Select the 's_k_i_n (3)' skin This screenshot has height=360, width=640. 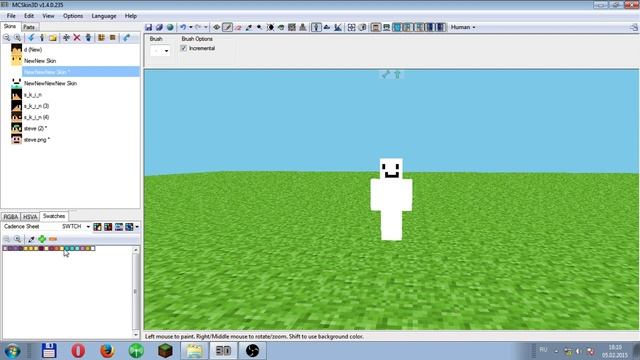36,106
